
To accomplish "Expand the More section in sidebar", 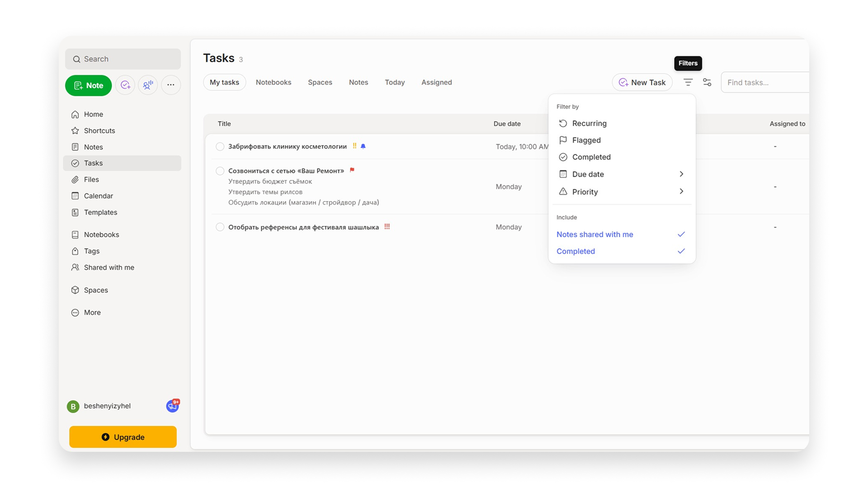I will coord(122,313).
